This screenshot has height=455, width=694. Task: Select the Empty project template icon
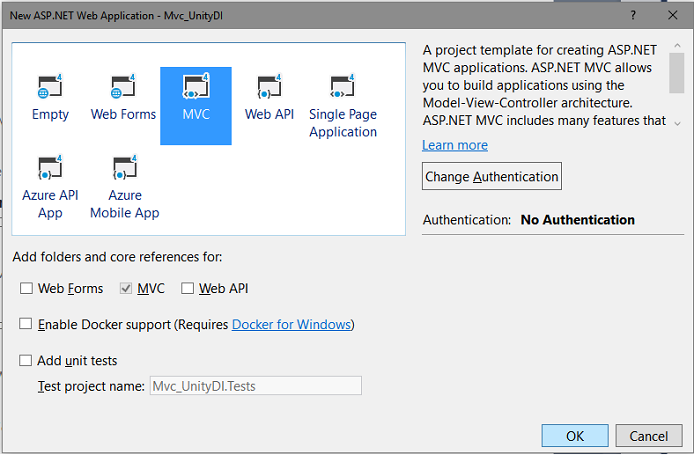(x=50, y=86)
